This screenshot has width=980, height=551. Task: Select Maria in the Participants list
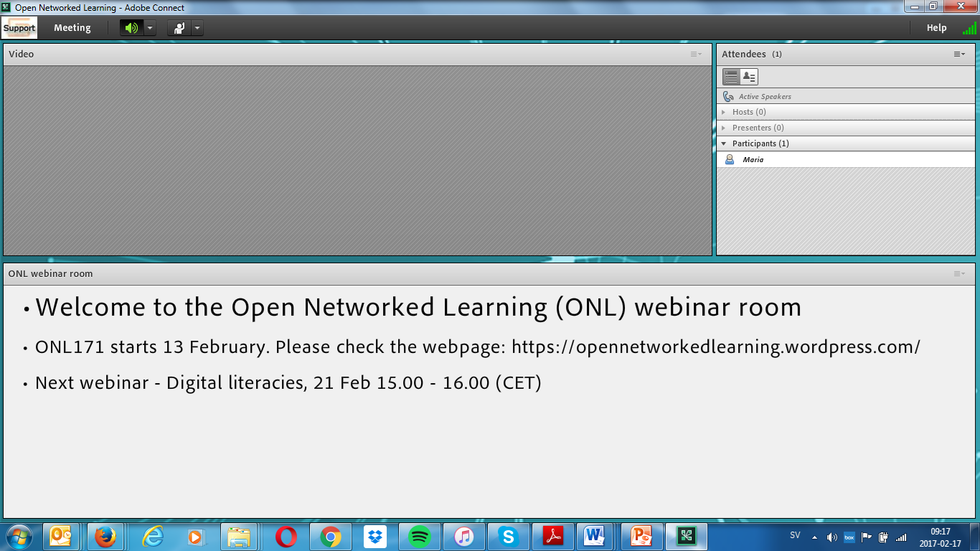click(753, 159)
